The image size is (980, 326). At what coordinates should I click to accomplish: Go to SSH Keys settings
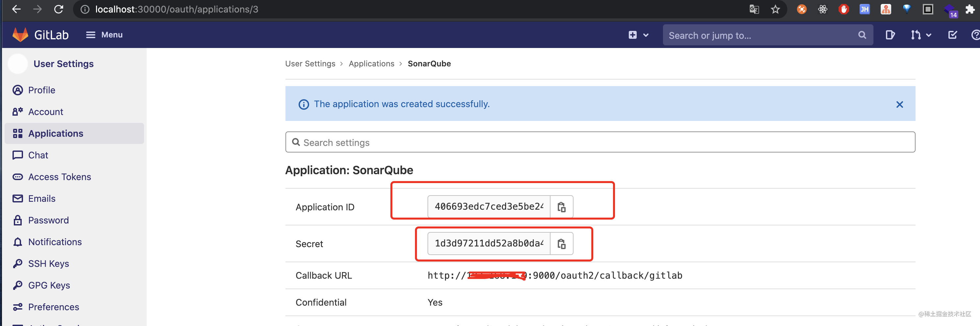click(48, 263)
